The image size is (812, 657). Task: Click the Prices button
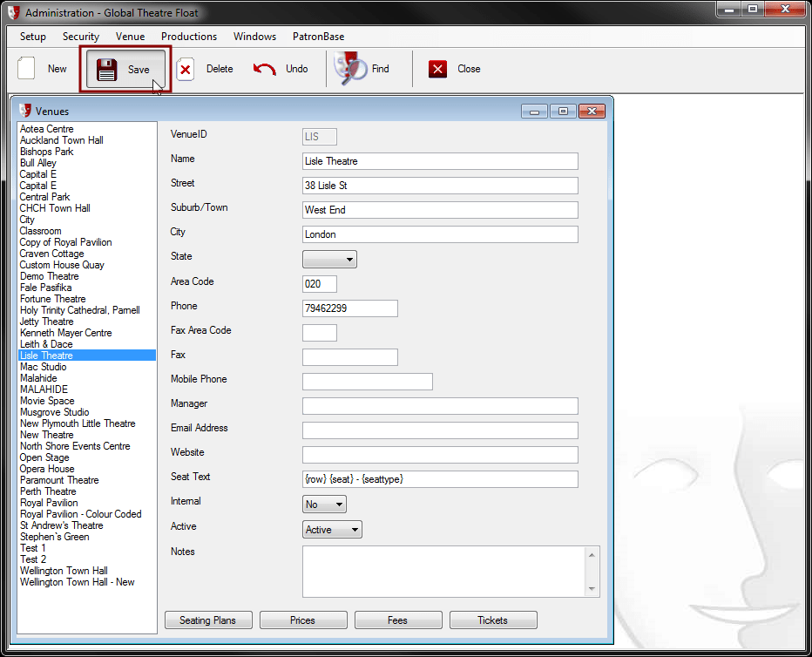303,620
